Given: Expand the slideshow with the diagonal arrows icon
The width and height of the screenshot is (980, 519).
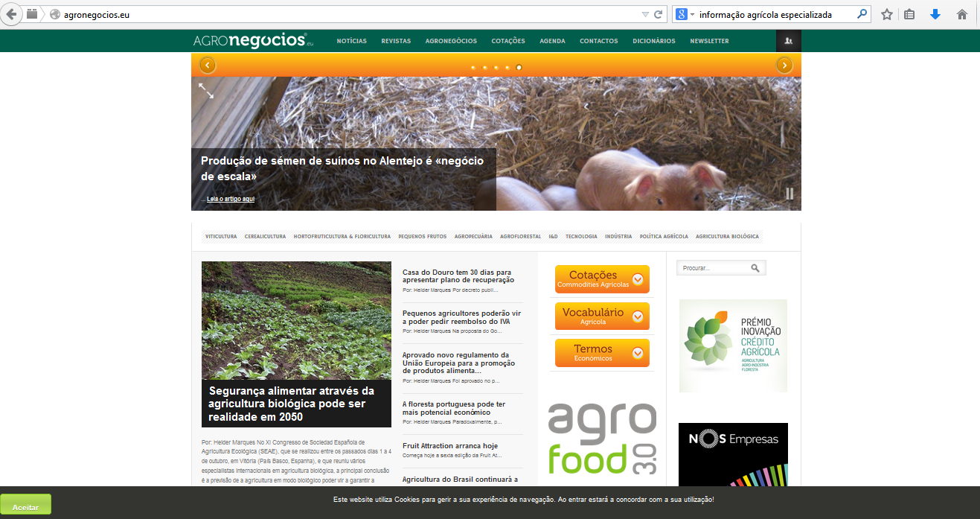Looking at the screenshot, I should [x=206, y=91].
